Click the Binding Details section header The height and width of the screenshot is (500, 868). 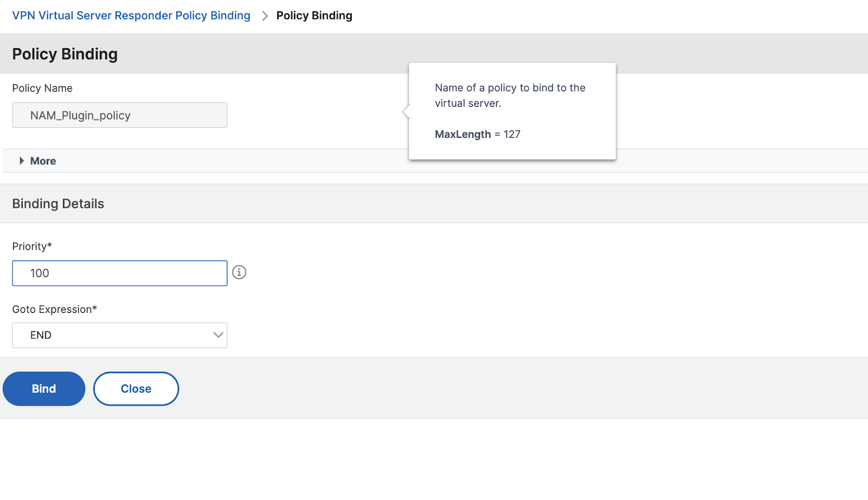58,203
